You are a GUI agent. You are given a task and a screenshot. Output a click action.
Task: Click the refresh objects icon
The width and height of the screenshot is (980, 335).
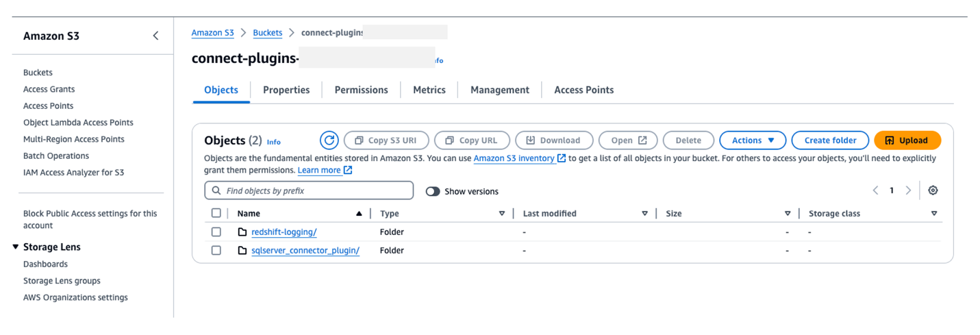329,140
